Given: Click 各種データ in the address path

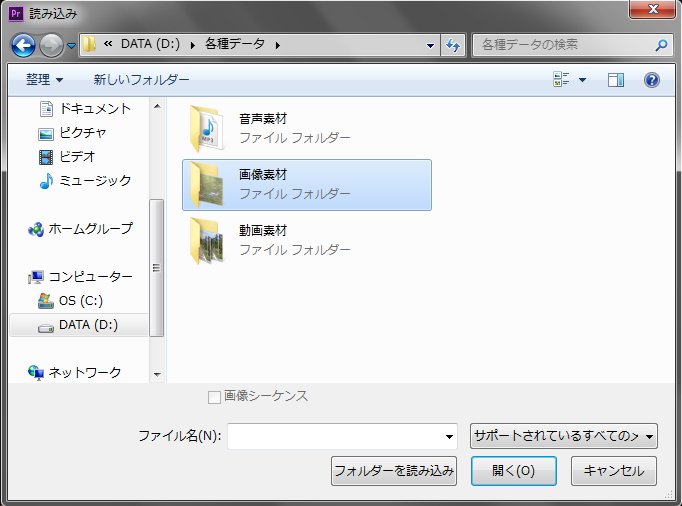Looking at the screenshot, I should 234,44.
